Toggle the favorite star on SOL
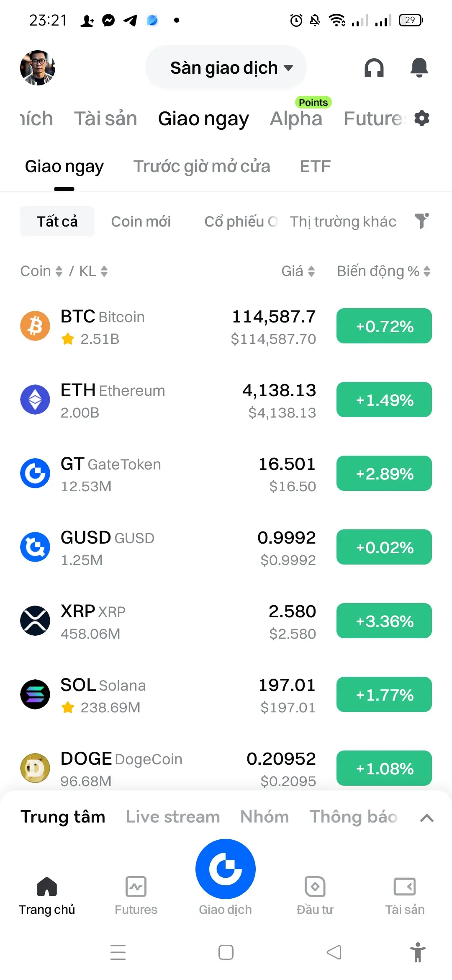452x980 pixels. coord(68,707)
